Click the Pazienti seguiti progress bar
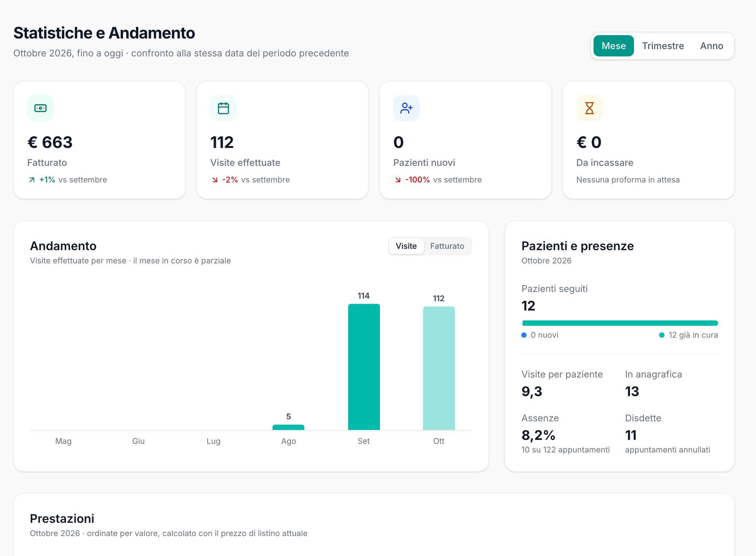Viewport: 756px width, 556px height. [620, 323]
